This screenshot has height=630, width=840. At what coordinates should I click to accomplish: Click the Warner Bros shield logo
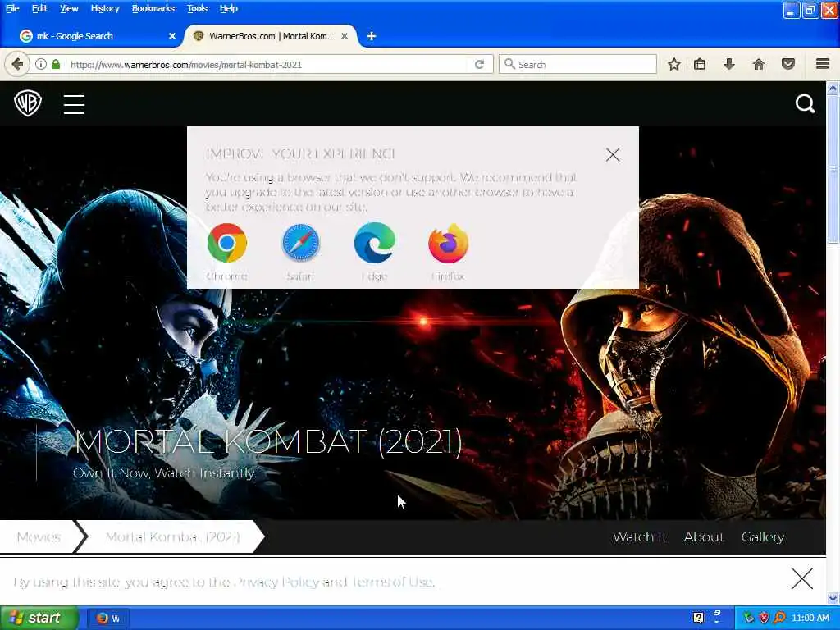click(x=28, y=103)
